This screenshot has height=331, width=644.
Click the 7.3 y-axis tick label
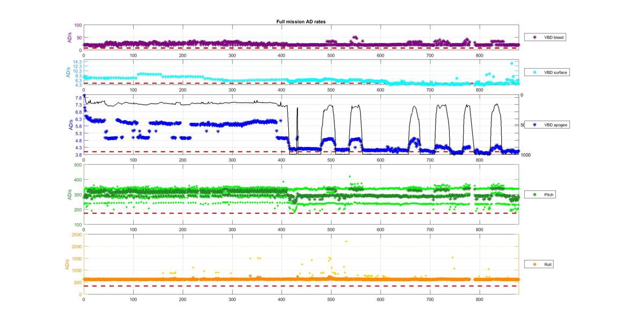click(x=78, y=105)
